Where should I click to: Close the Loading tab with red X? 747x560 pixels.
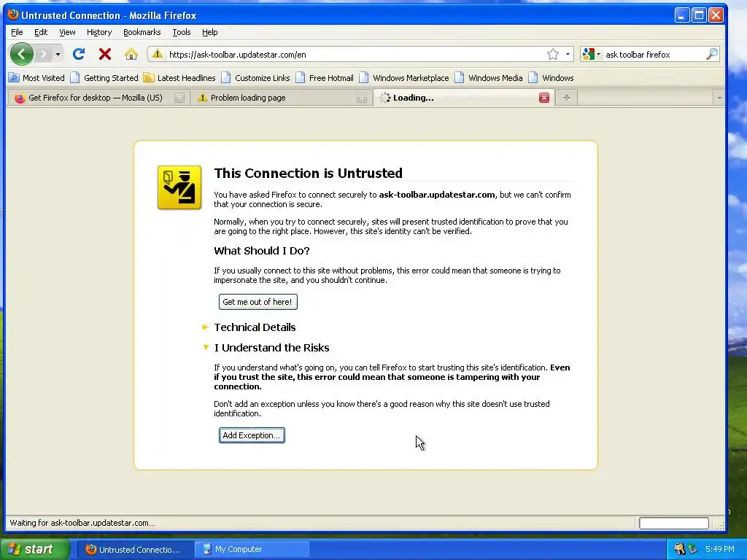(x=544, y=98)
